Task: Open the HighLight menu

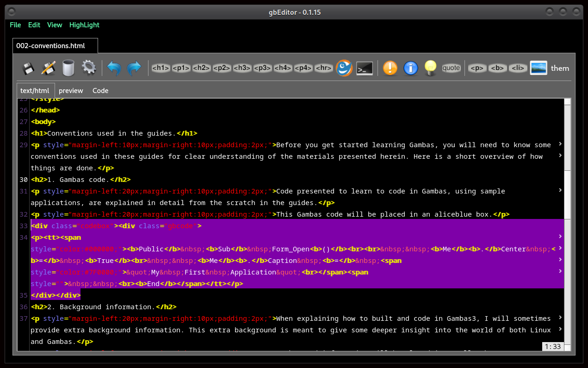Action: pyautogui.click(x=84, y=25)
